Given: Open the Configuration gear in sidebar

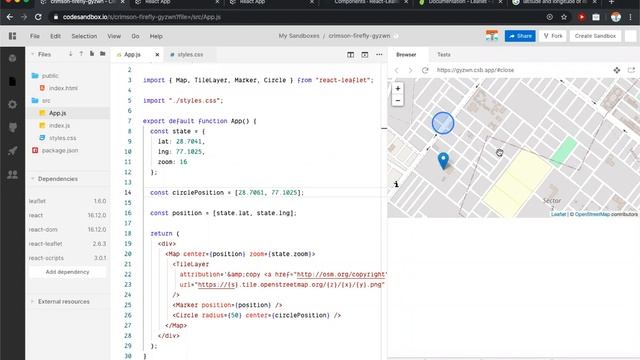Looking at the screenshot, I should tap(13, 104).
